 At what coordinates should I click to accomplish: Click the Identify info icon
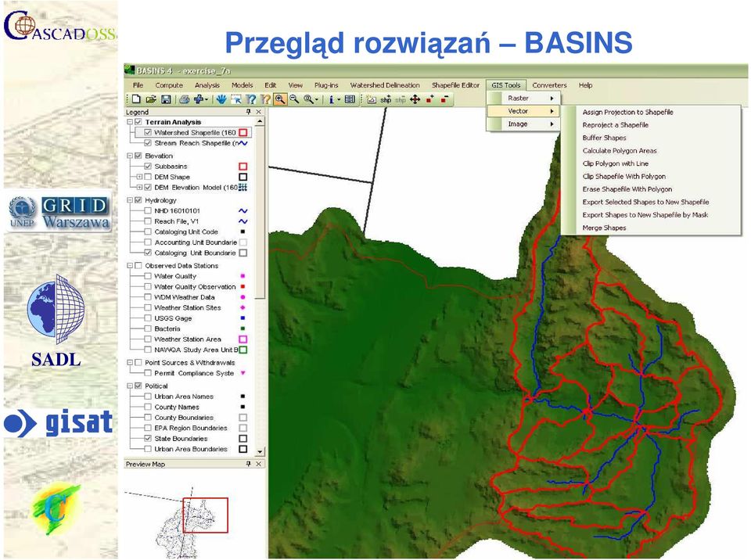click(x=331, y=99)
